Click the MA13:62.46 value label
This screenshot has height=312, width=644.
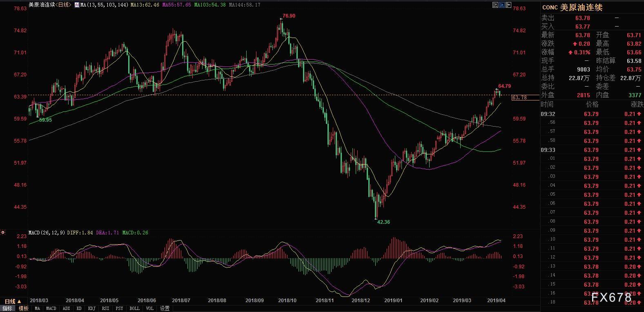(145, 5)
